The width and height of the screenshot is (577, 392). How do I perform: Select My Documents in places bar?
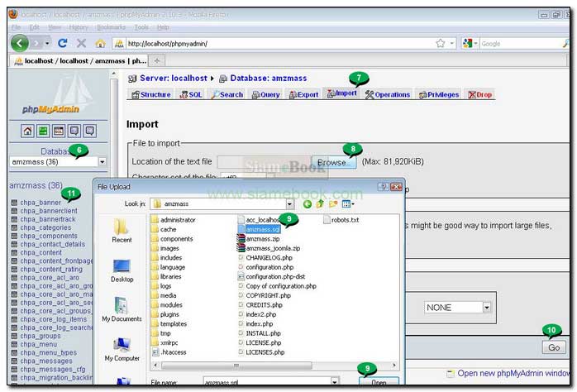[122, 310]
